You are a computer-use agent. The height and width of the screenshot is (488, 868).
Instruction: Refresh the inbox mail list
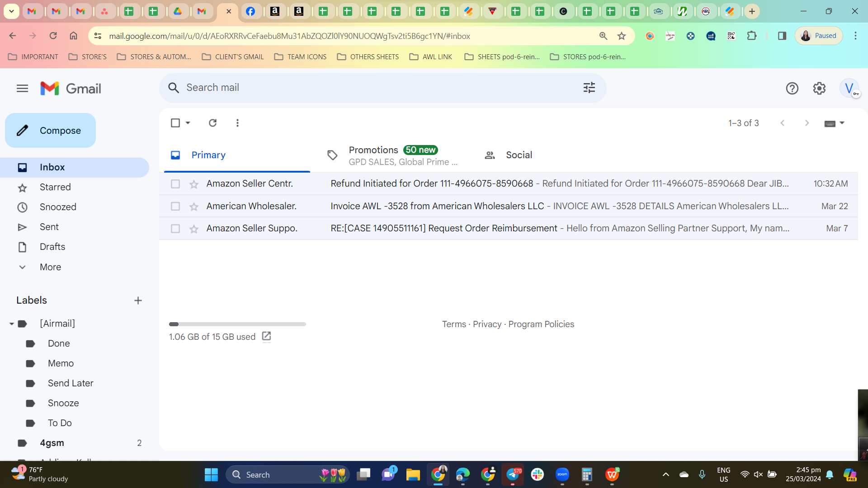(212, 123)
